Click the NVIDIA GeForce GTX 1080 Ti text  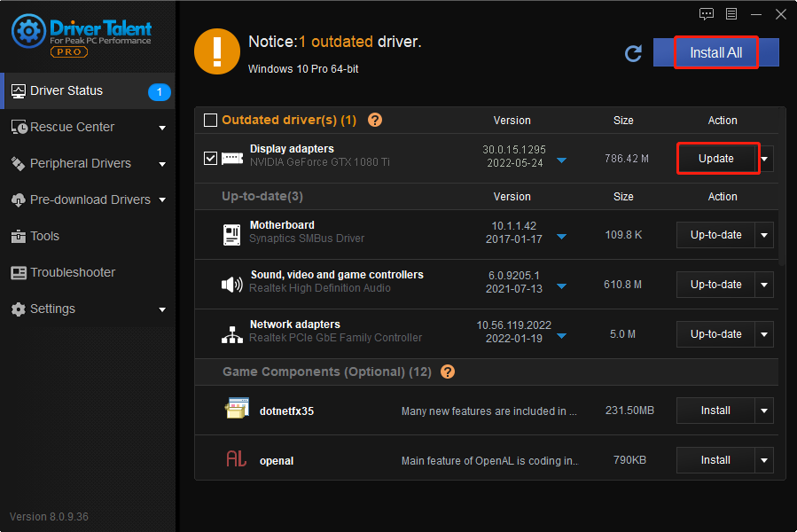[x=320, y=162]
